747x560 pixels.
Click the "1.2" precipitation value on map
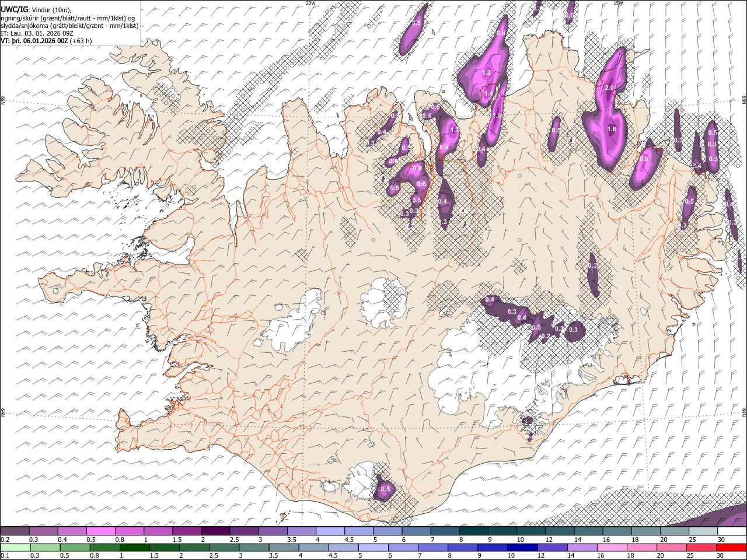point(486,73)
